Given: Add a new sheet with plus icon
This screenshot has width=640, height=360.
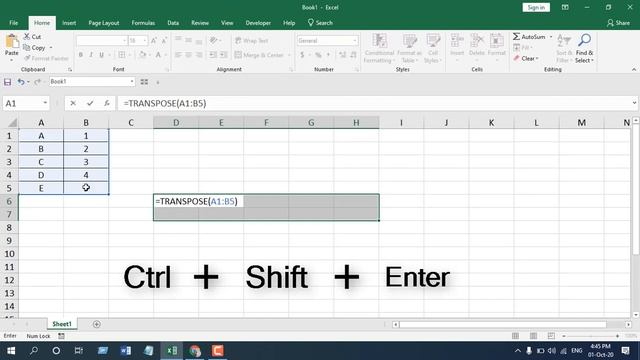Looking at the screenshot, I should [x=97, y=324].
